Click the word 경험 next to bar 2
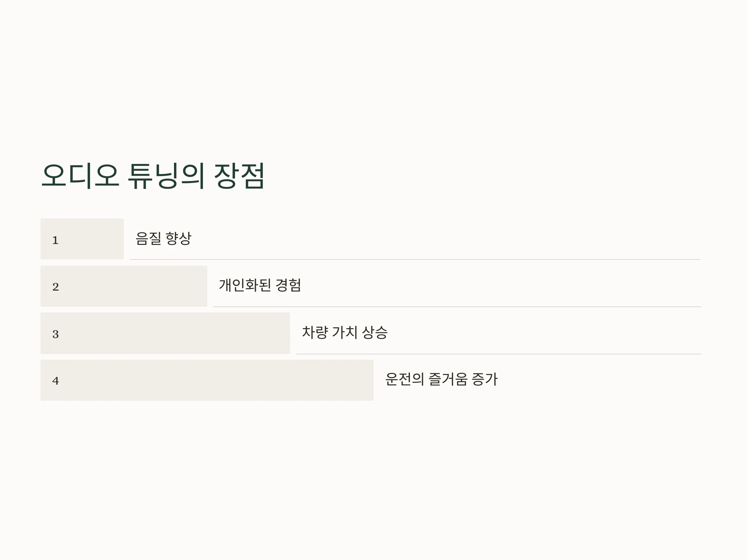Screen dimensions: 747x560 click(288, 285)
